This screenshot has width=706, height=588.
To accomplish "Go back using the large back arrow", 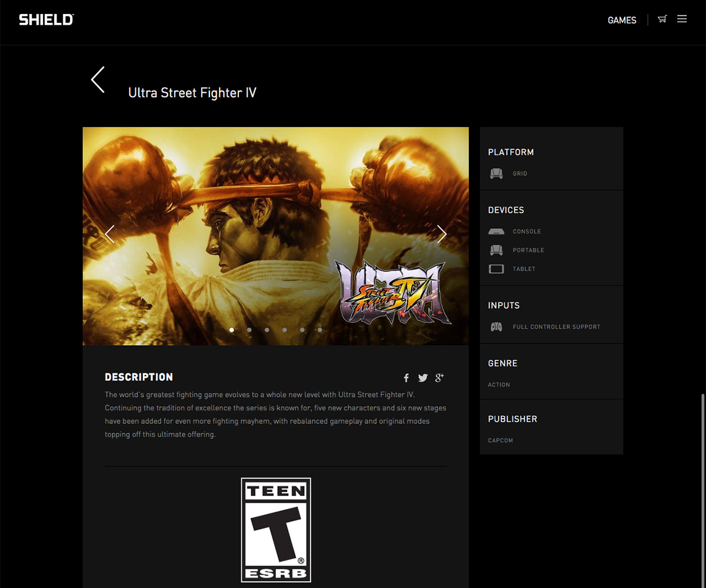I will 98,79.
